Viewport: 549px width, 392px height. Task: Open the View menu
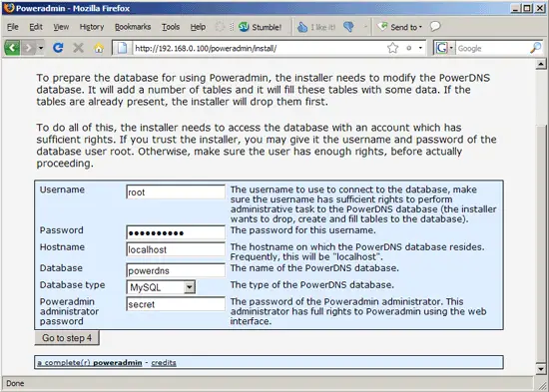click(61, 27)
